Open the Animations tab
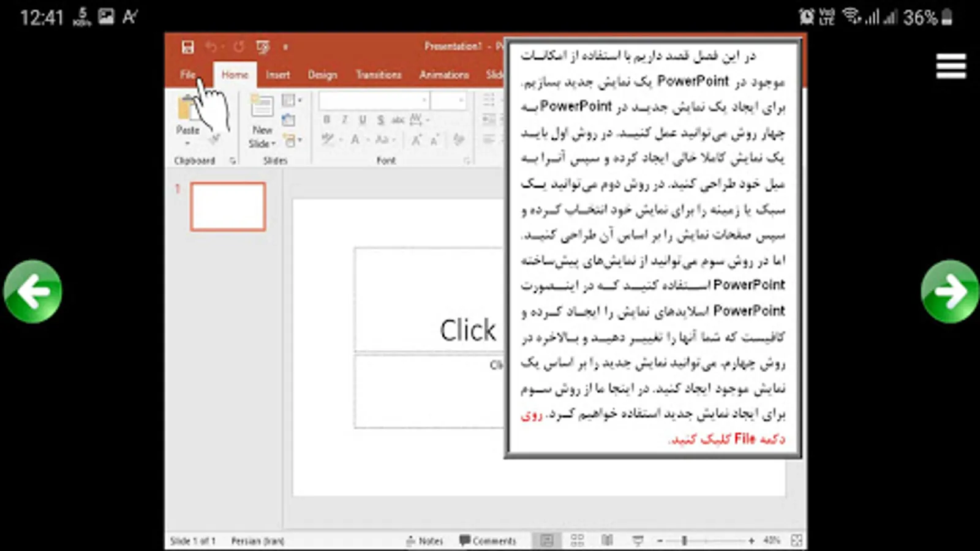 tap(444, 75)
